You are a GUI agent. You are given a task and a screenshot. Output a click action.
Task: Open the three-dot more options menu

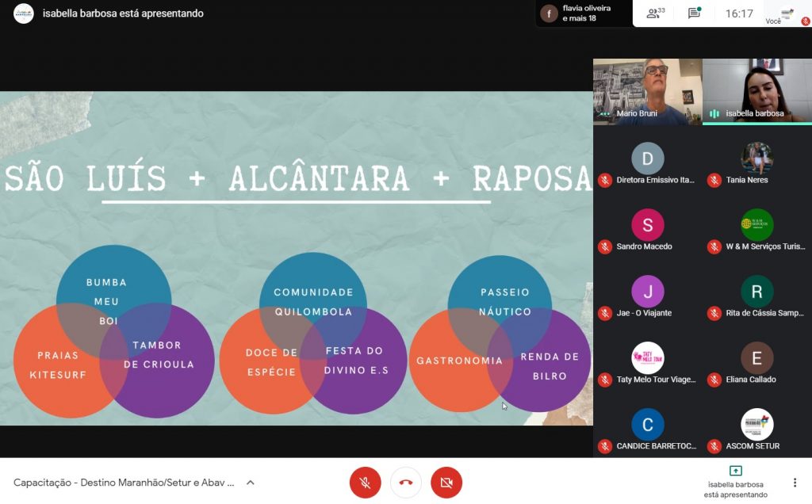pos(795,483)
